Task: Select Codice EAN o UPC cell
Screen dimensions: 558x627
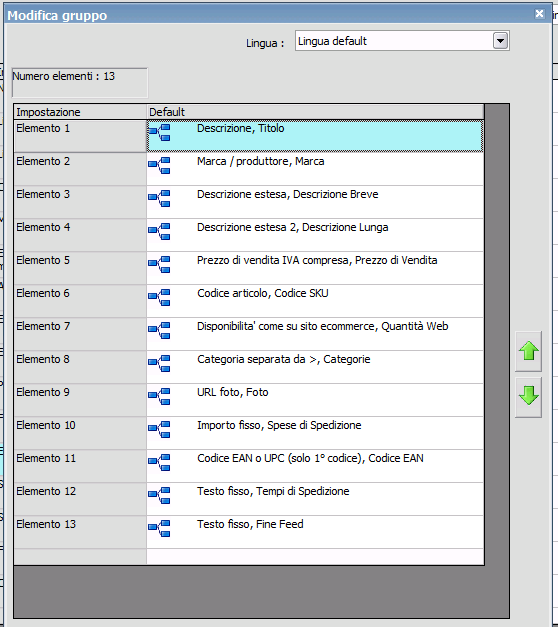Action: [315, 466]
